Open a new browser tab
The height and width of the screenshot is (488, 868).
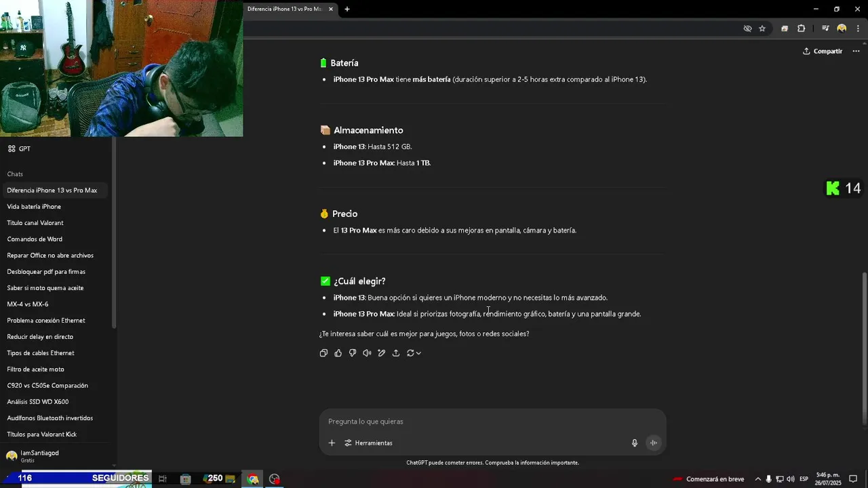coord(347,9)
